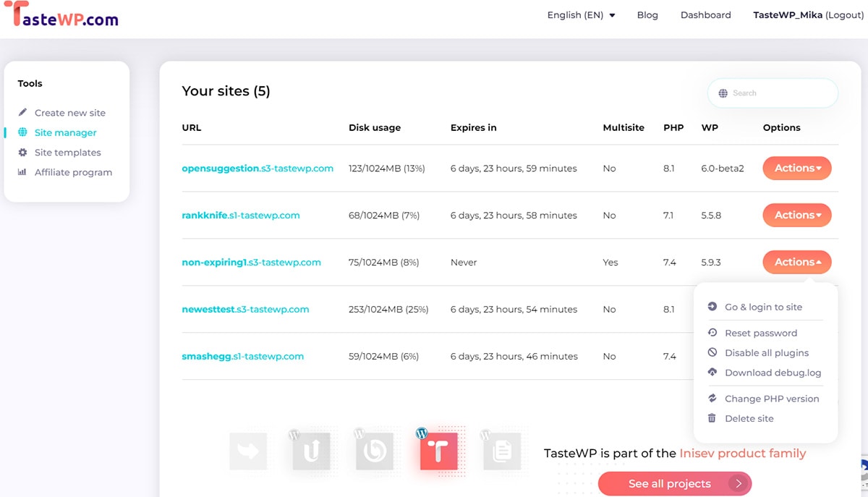
Task: Click disk usage 59/1024MB (6%)
Action: (x=384, y=357)
